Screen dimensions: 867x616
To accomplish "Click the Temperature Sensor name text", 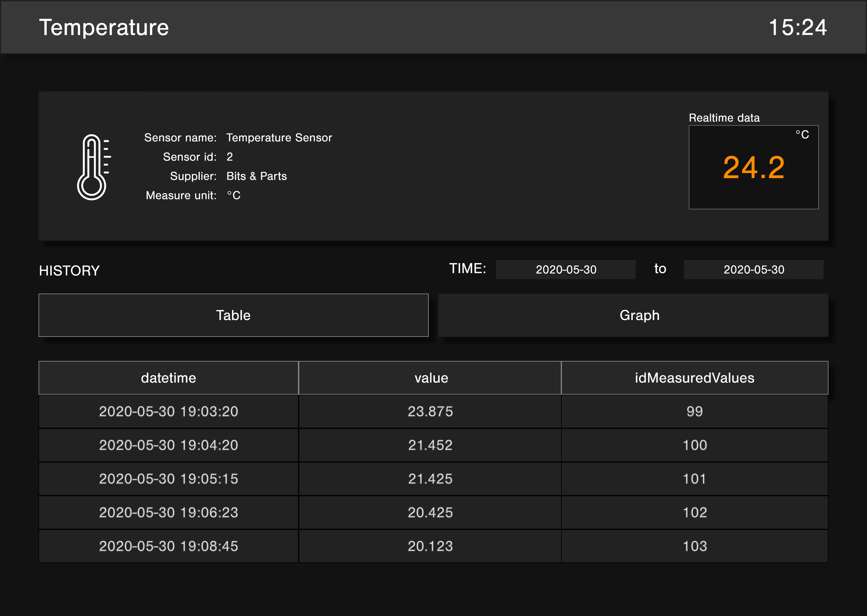I will (279, 138).
